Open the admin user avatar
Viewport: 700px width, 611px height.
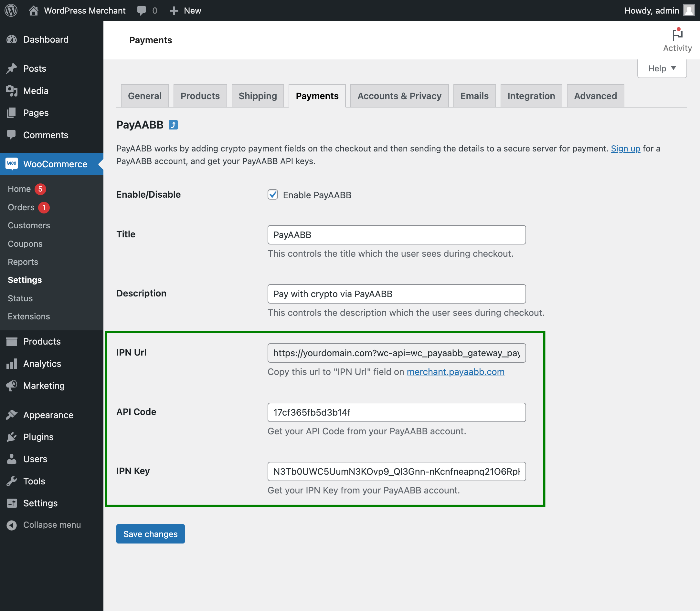point(689,10)
